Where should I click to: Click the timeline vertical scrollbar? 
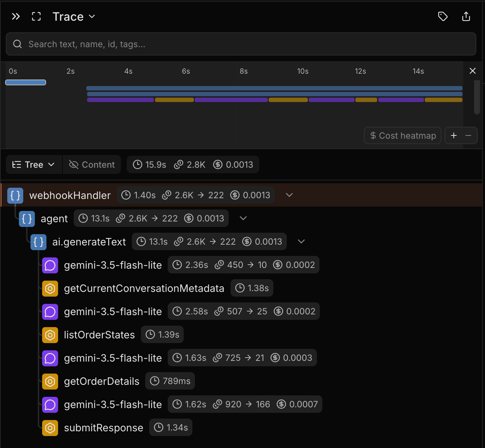click(x=477, y=97)
